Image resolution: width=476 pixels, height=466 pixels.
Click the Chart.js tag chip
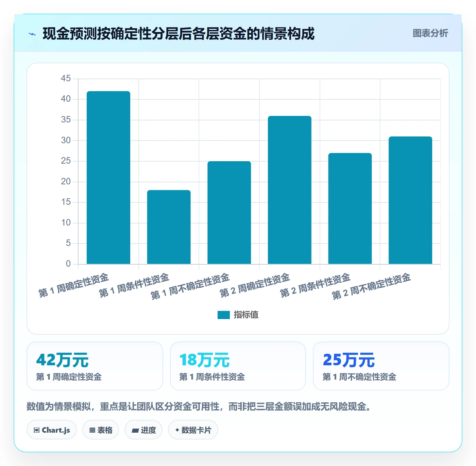[52, 430]
